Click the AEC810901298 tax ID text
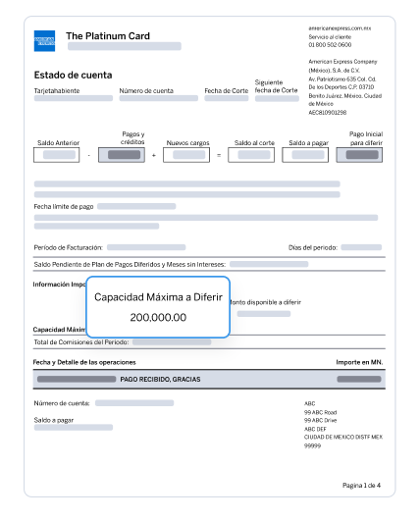The width and height of the screenshot is (420, 521). [328, 113]
